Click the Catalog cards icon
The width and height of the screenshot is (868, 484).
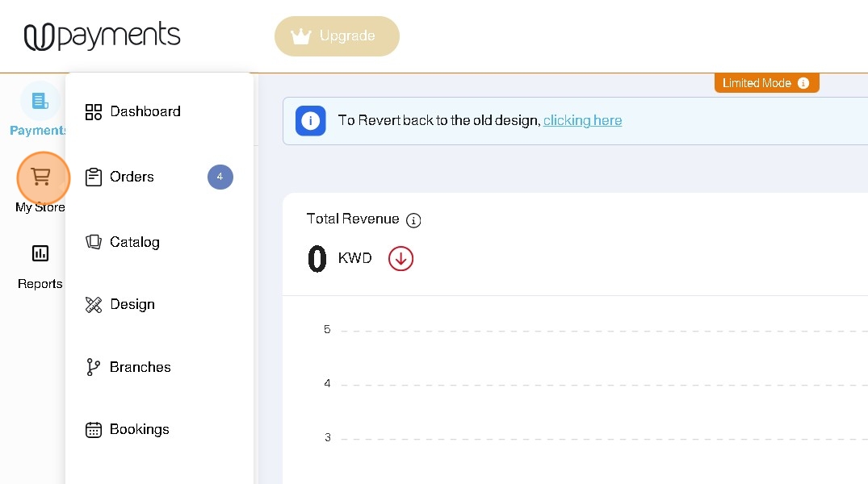coord(94,242)
